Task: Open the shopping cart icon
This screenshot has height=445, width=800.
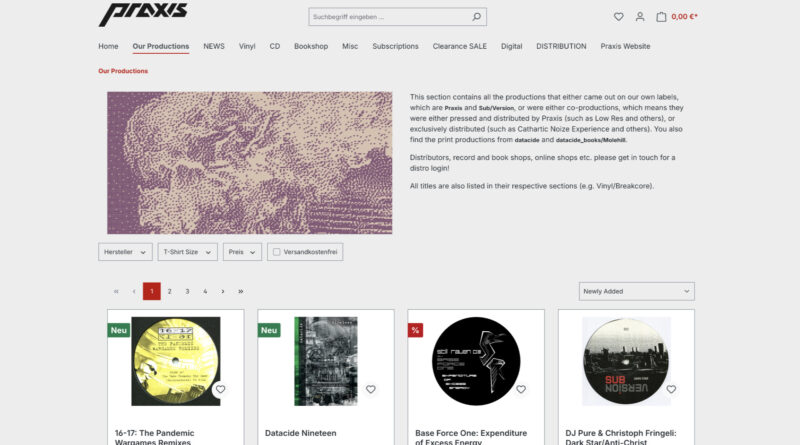Action: pyautogui.click(x=661, y=17)
